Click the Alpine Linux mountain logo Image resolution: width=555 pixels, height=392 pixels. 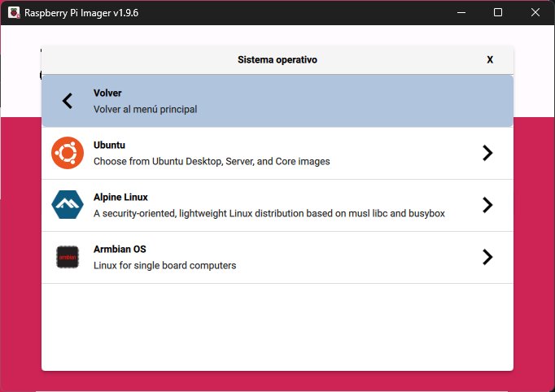click(x=68, y=205)
